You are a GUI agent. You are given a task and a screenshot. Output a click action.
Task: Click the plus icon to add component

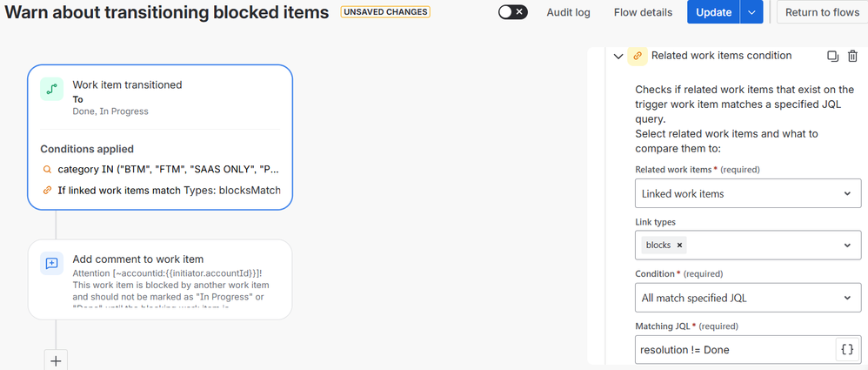[x=56, y=360]
